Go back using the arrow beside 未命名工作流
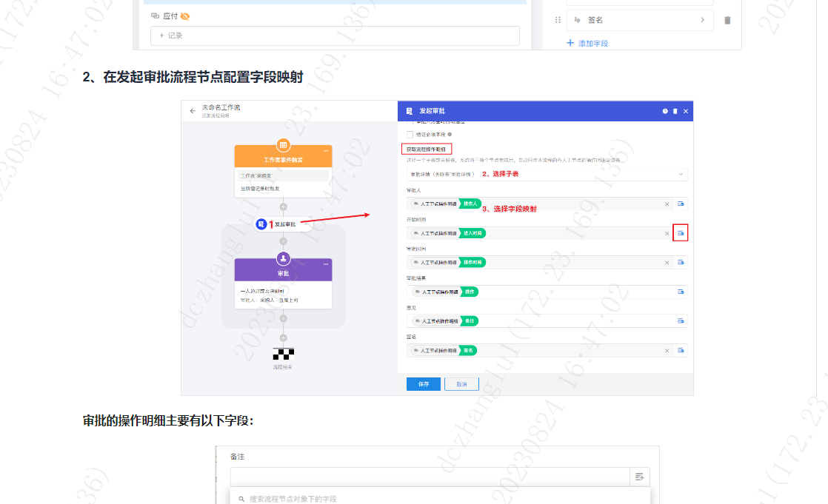Viewport: 828px width, 504px height. pyautogui.click(x=193, y=111)
